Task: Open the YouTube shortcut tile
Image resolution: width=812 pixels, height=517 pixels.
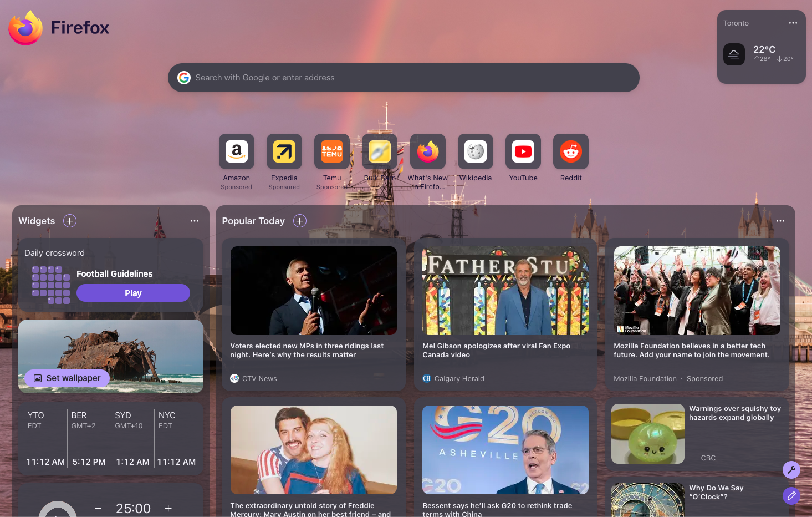Action: 523,151
